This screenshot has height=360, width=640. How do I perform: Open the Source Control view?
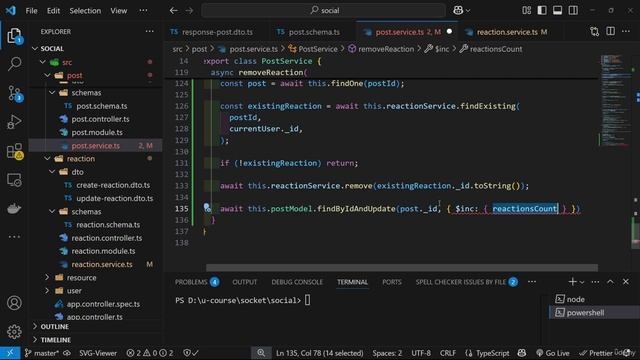(x=14, y=93)
